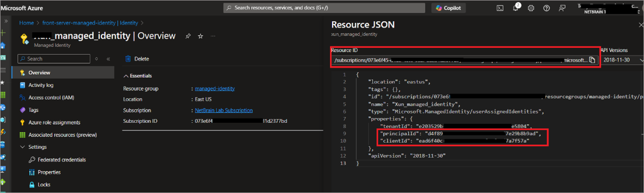Open the help question mark icon

(x=547, y=8)
